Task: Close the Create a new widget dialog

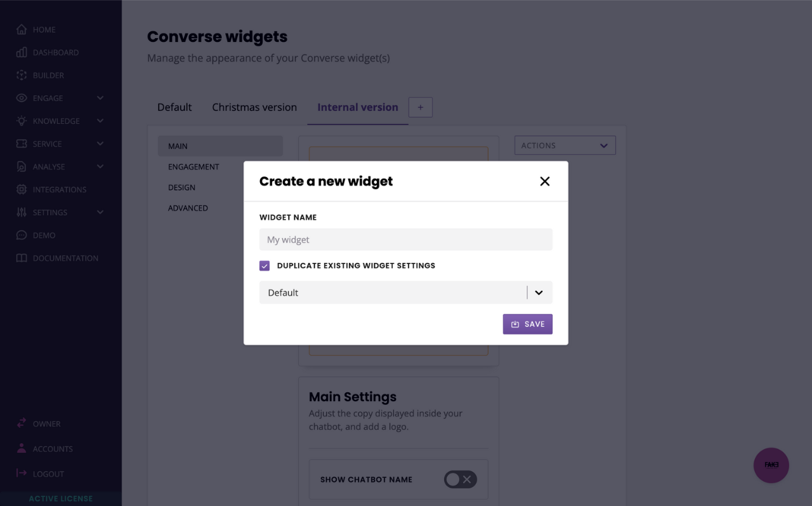Action: [544, 182]
